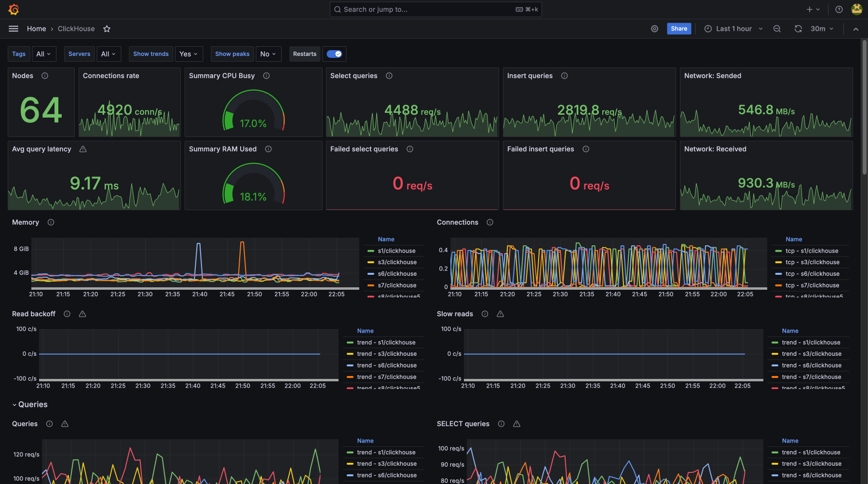Toggle tcp - s3/clickhouse series in Connections legend
Viewport: 868px width, 484px height.
(812, 262)
